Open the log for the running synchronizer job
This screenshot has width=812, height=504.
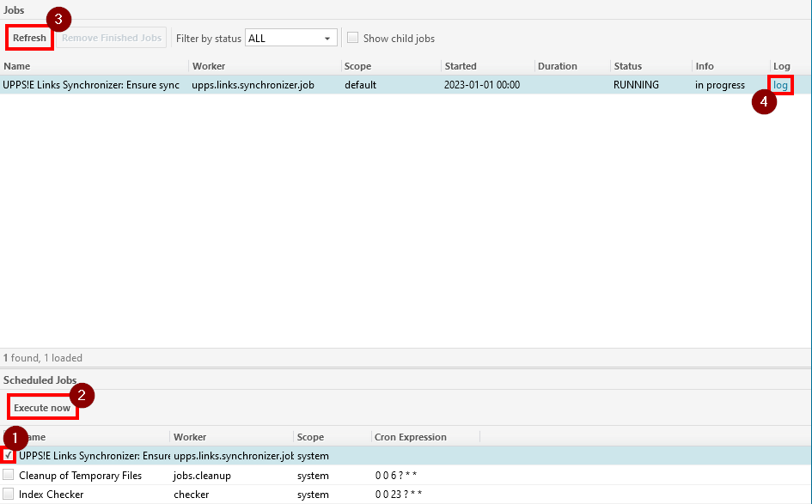pyautogui.click(x=779, y=85)
